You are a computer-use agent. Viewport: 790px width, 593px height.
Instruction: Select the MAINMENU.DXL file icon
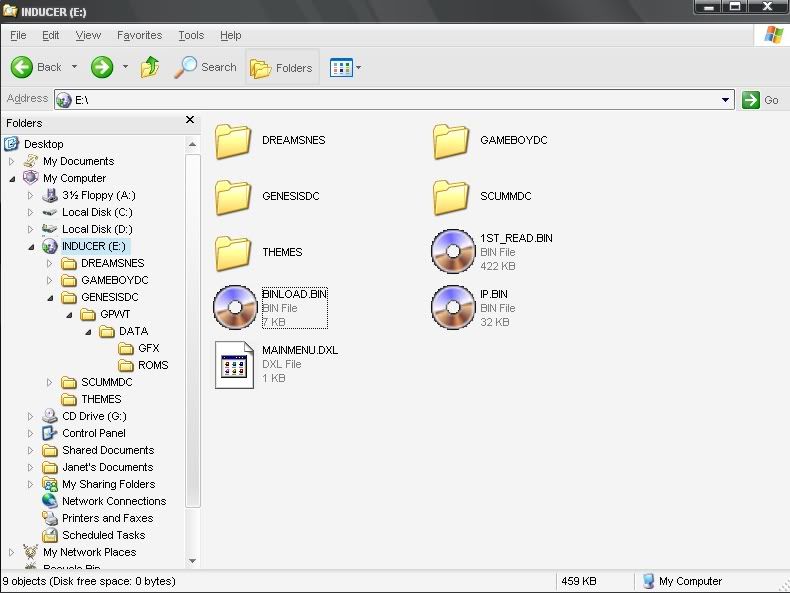(234, 365)
